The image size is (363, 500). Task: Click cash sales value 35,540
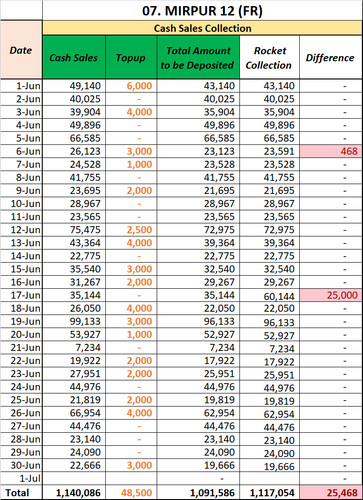74,269
